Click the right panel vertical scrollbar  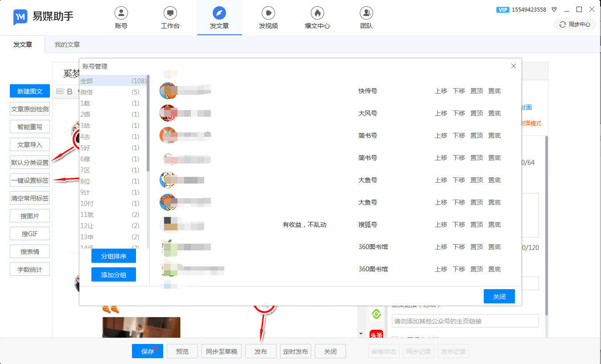coord(547,226)
